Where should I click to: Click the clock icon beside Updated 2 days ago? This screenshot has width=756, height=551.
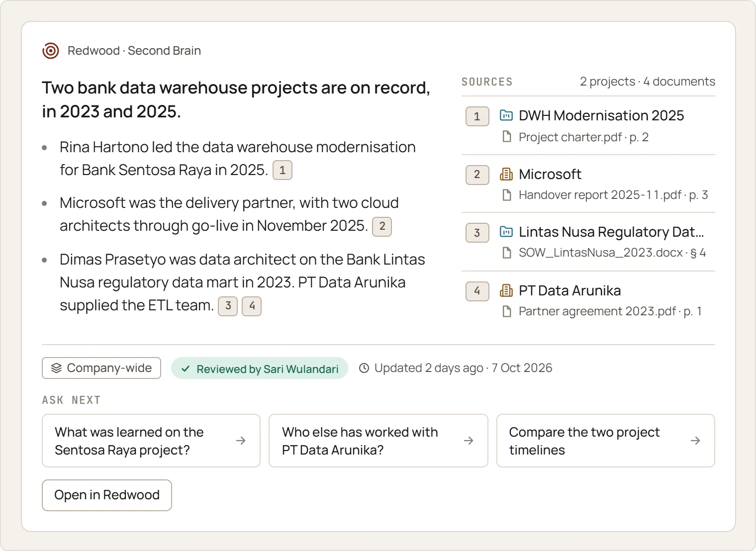point(364,368)
